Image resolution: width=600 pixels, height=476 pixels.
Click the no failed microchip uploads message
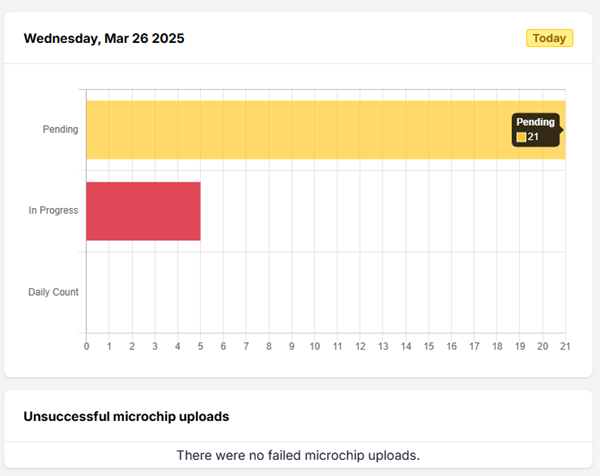coord(298,455)
